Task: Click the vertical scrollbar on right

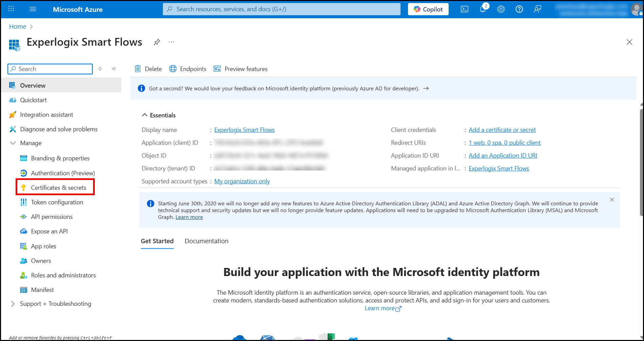Action: (x=641, y=162)
